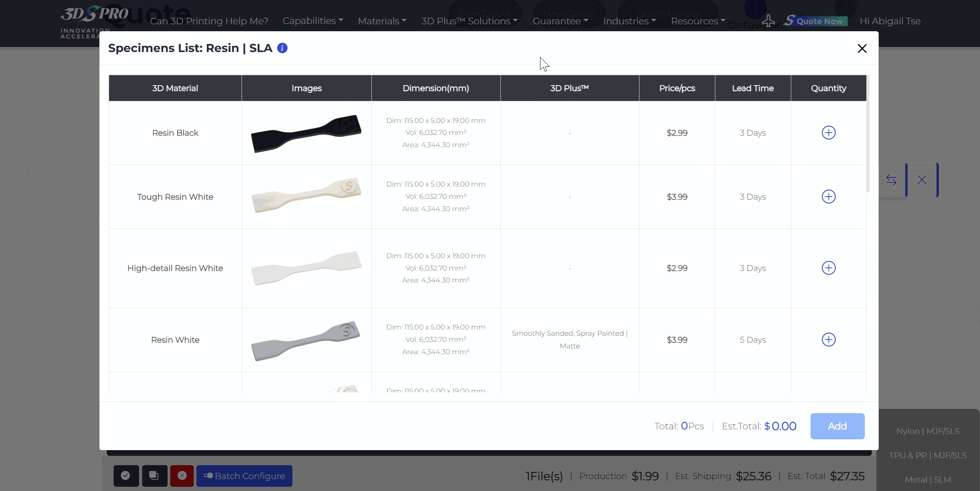Image resolution: width=980 pixels, height=491 pixels.
Task: Select the Metal | SLM tab
Action: click(x=928, y=480)
